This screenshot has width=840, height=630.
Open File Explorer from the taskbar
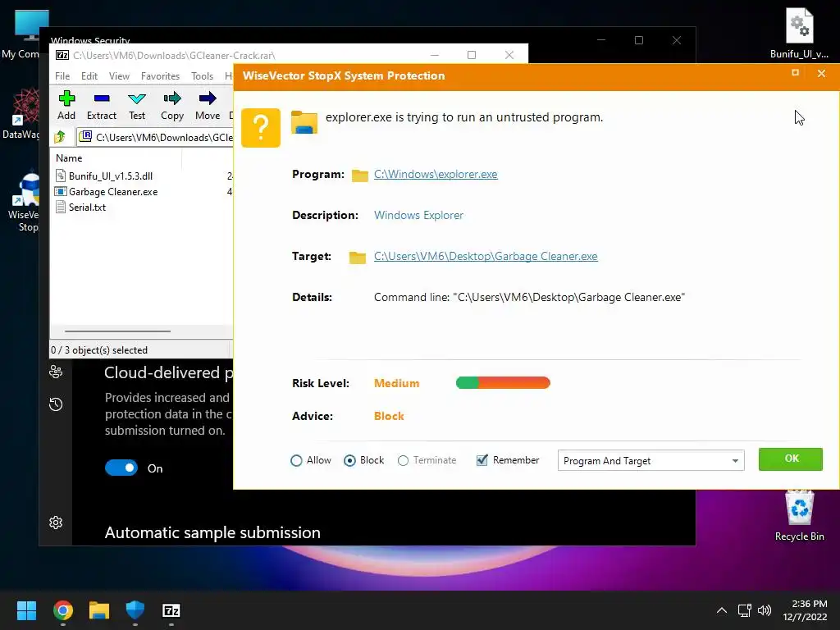pyautogui.click(x=99, y=610)
